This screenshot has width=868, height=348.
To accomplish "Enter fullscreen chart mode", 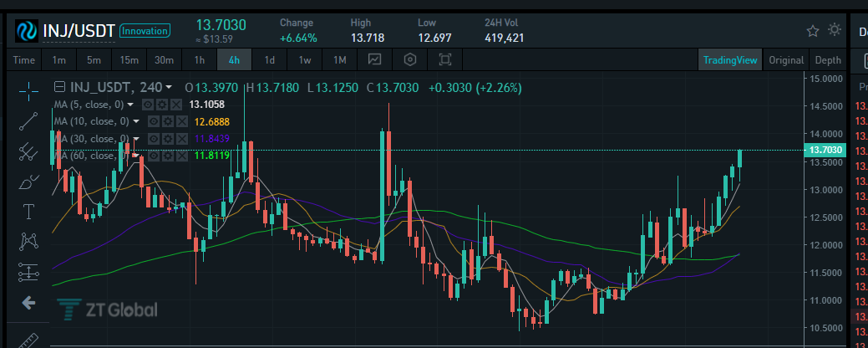I will coord(444,59).
